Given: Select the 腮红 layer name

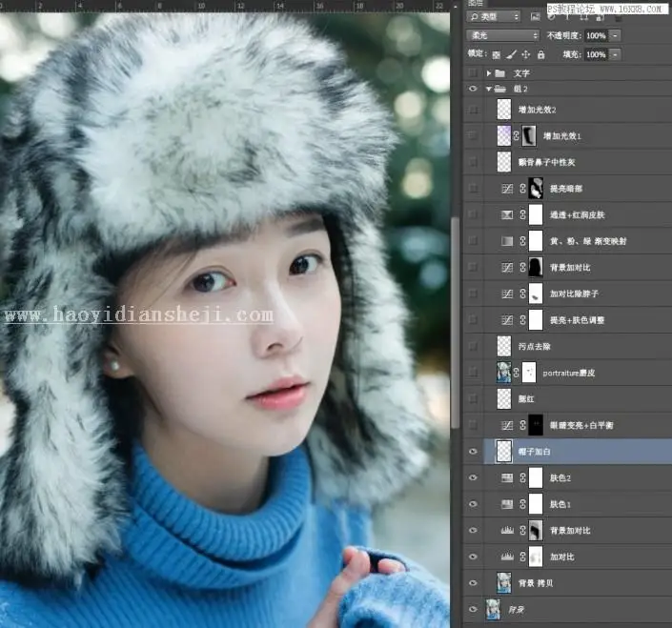Looking at the screenshot, I should click(526, 399).
